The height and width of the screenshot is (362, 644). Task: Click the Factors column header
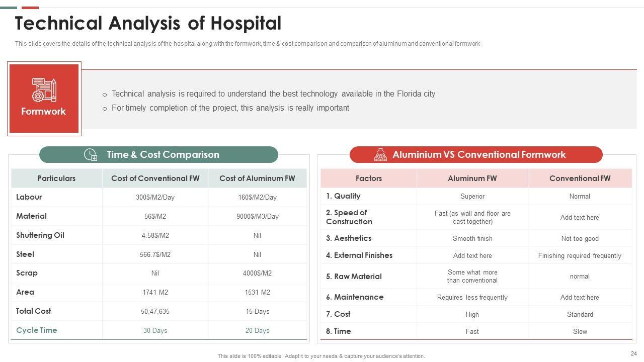pos(368,178)
